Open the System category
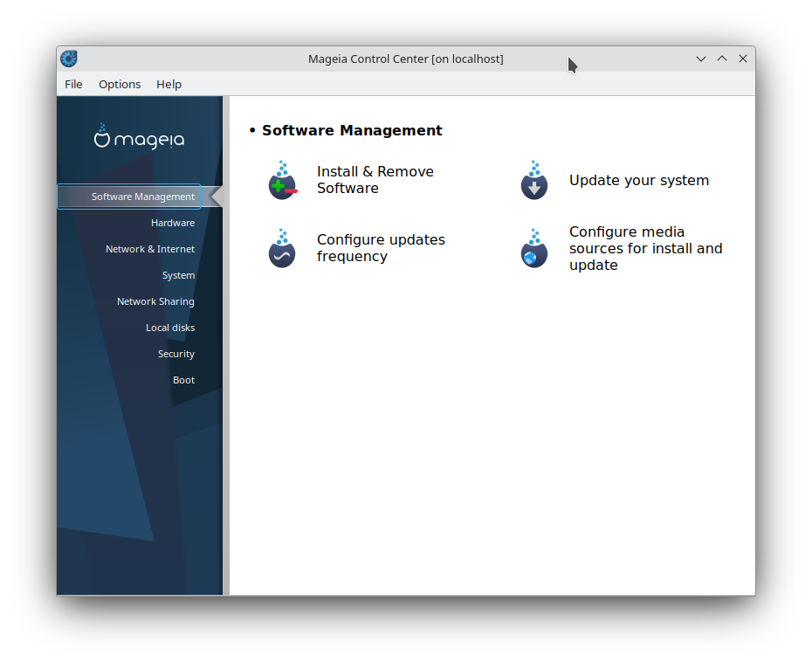Image resolution: width=812 pixels, height=663 pixels. click(x=178, y=275)
